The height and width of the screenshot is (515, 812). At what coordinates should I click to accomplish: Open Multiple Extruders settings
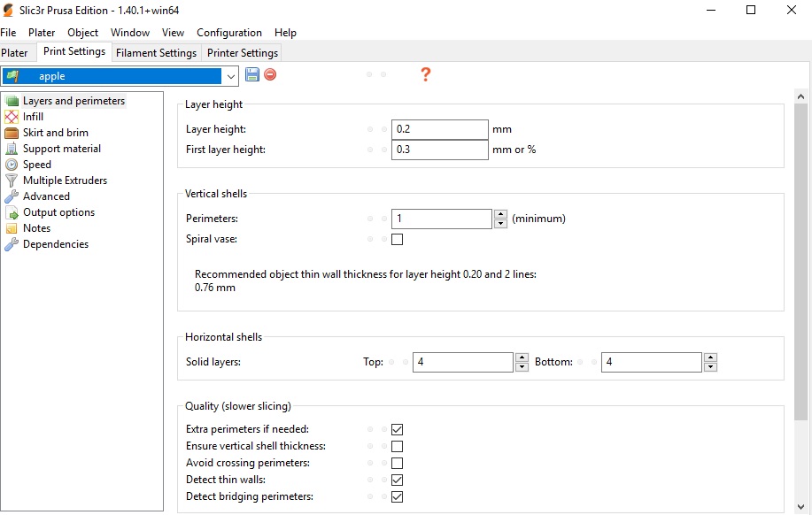[65, 181]
